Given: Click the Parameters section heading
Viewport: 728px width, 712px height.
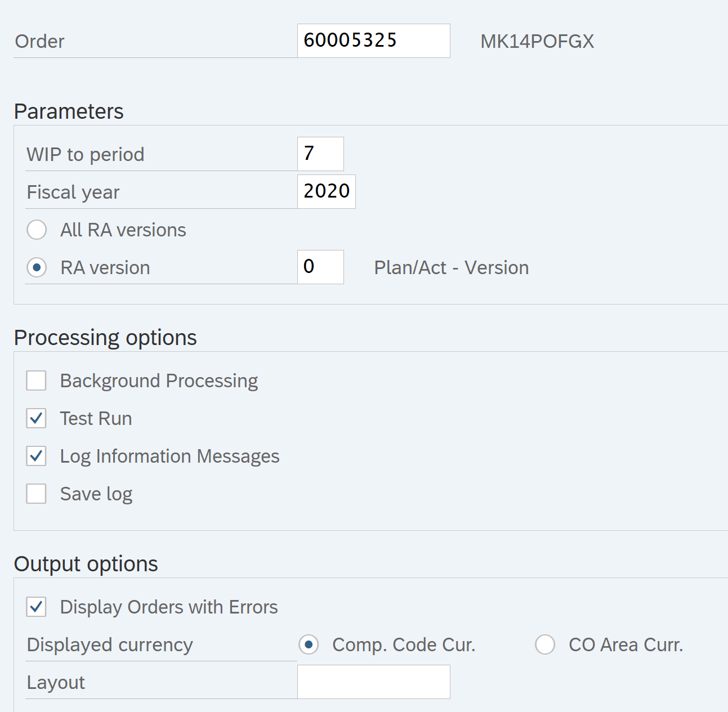Looking at the screenshot, I should [69, 111].
